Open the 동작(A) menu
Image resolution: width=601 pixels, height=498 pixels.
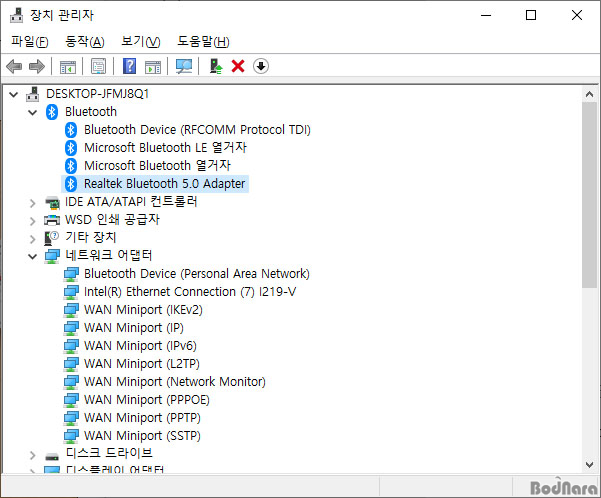pyautogui.click(x=85, y=41)
